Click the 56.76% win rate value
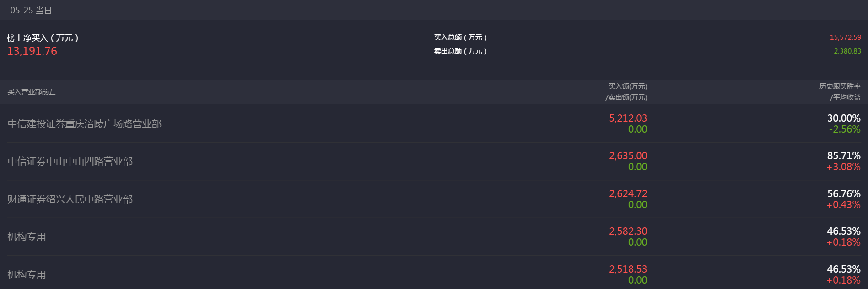This screenshot has width=868, height=289. tap(843, 194)
